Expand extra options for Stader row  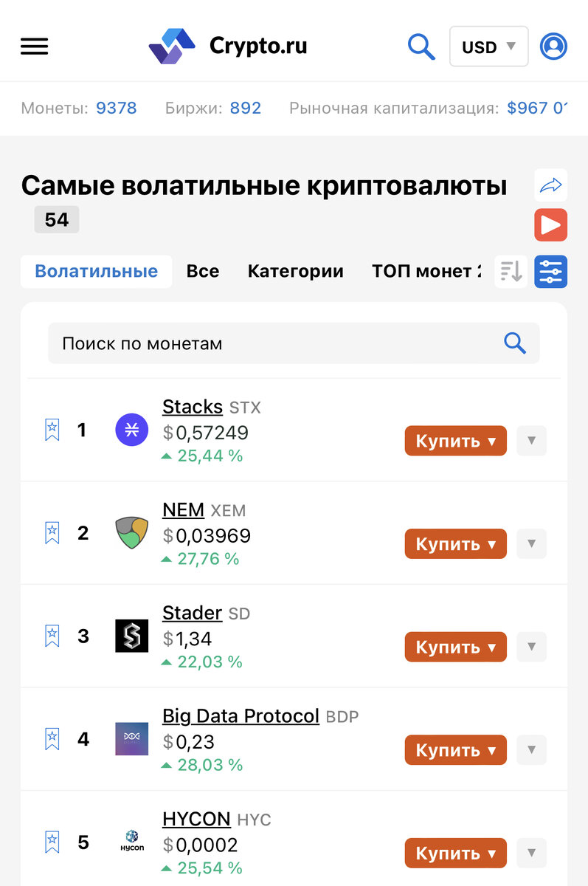(531, 647)
